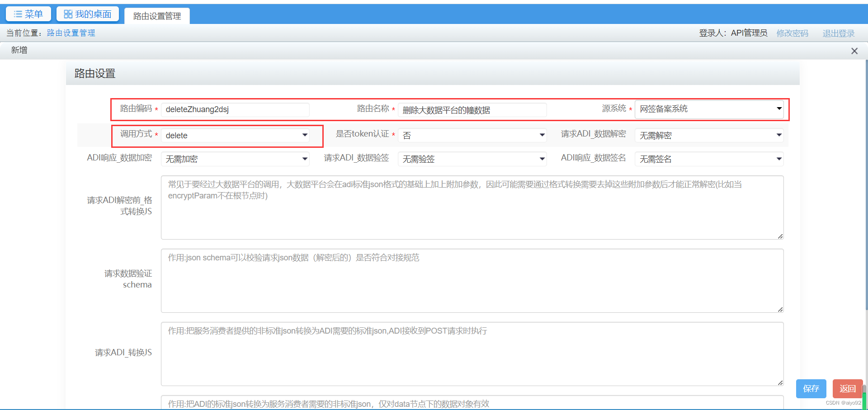Open the 调用方式 dropdown showing delete

[x=235, y=135]
